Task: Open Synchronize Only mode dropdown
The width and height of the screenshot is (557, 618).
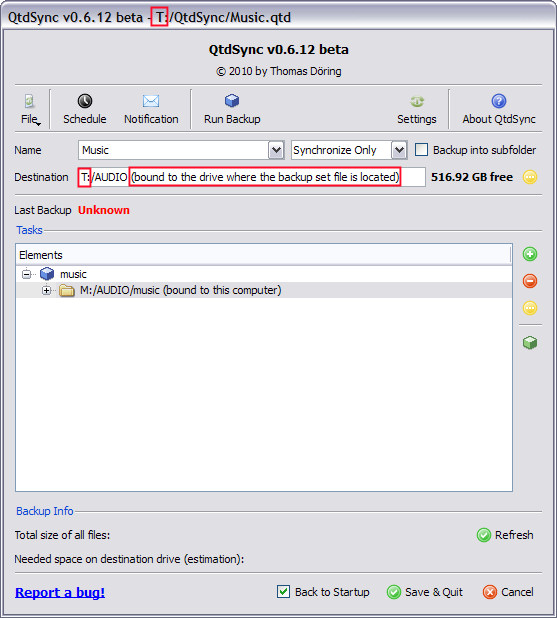Action: (x=399, y=150)
